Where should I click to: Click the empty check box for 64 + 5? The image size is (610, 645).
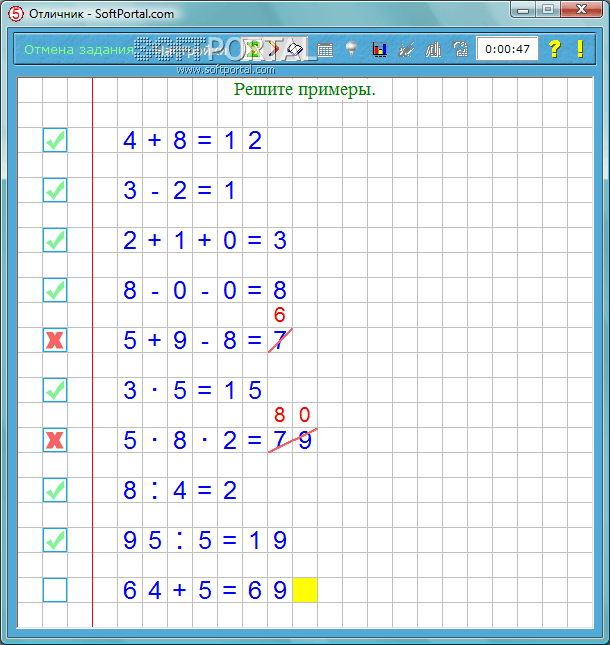tap(55, 590)
